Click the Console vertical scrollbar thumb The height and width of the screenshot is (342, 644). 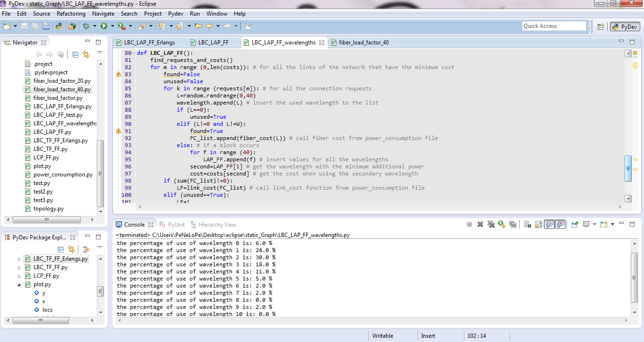point(635,277)
